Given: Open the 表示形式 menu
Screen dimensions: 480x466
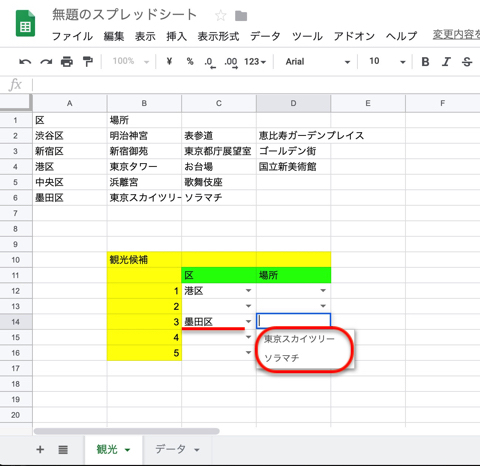Looking at the screenshot, I should point(218,36).
